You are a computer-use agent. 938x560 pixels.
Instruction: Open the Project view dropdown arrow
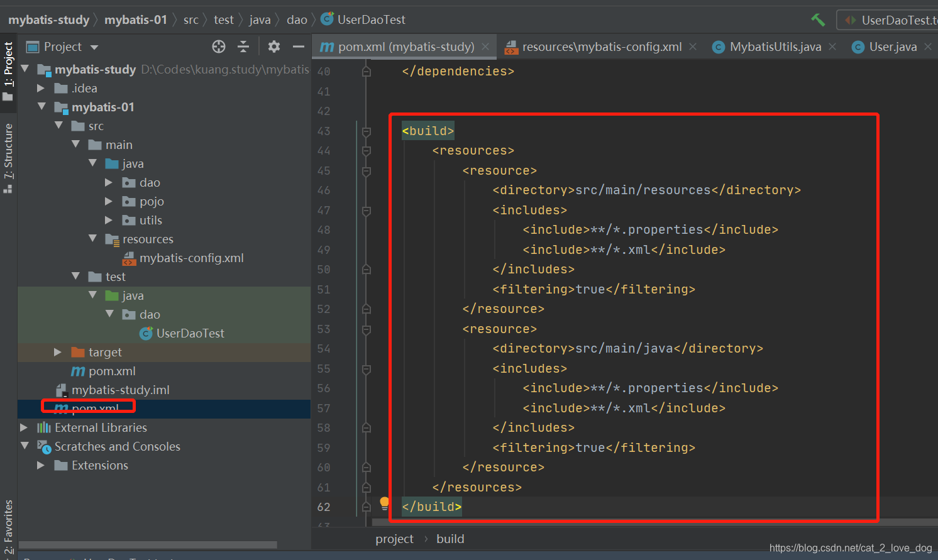tap(94, 47)
